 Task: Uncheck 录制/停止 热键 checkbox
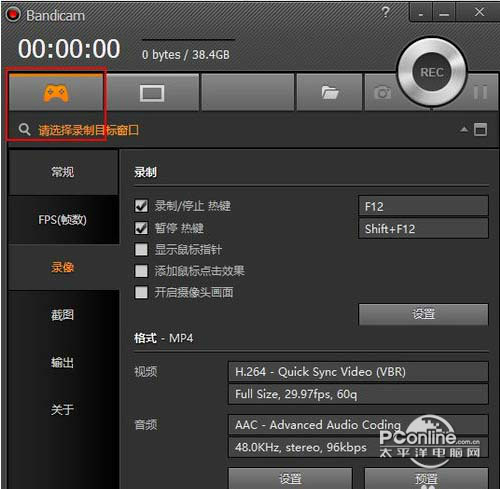(x=141, y=206)
